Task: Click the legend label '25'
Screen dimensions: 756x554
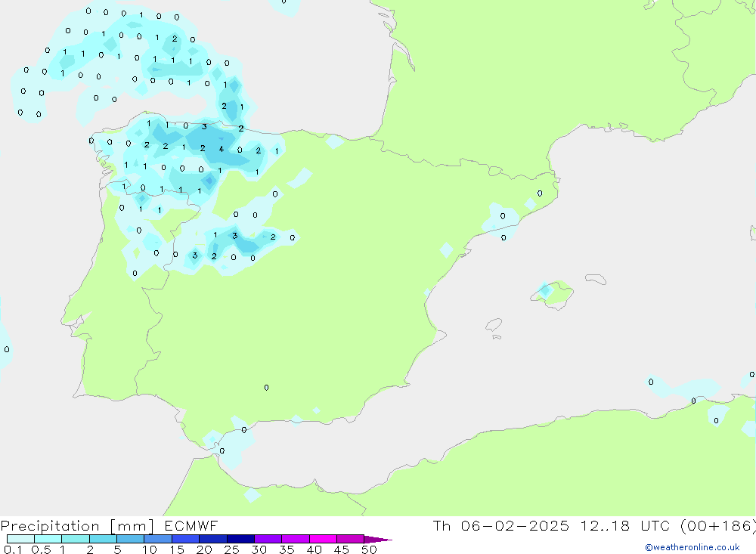Action: pyautogui.click(x=231, y=549)
